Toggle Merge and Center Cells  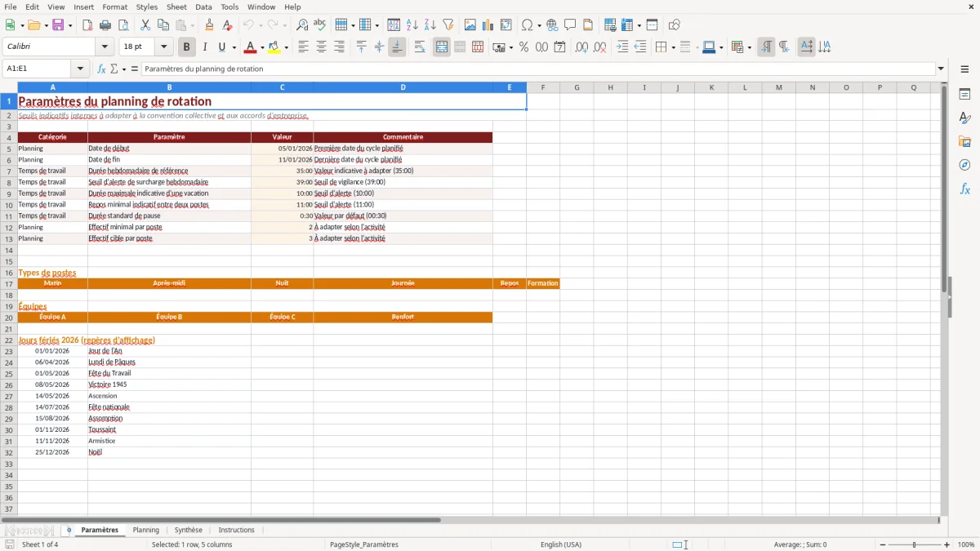click(442, 47)
